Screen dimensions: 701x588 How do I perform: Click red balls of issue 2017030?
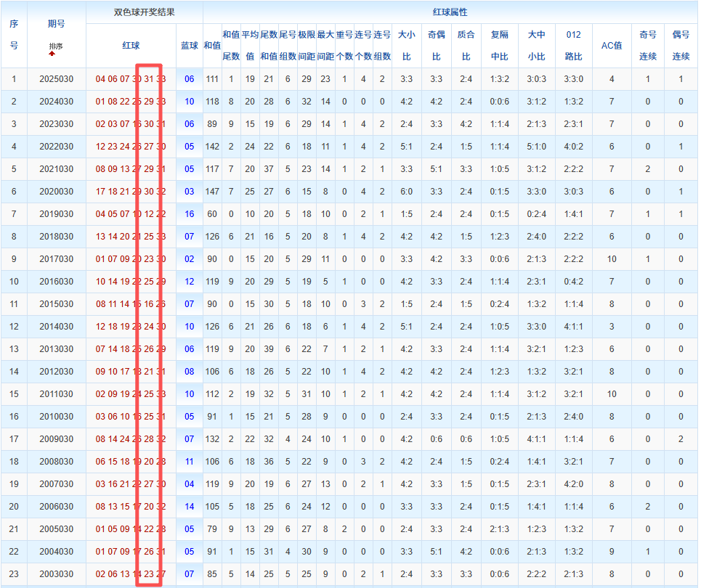[x=131, y=259]
